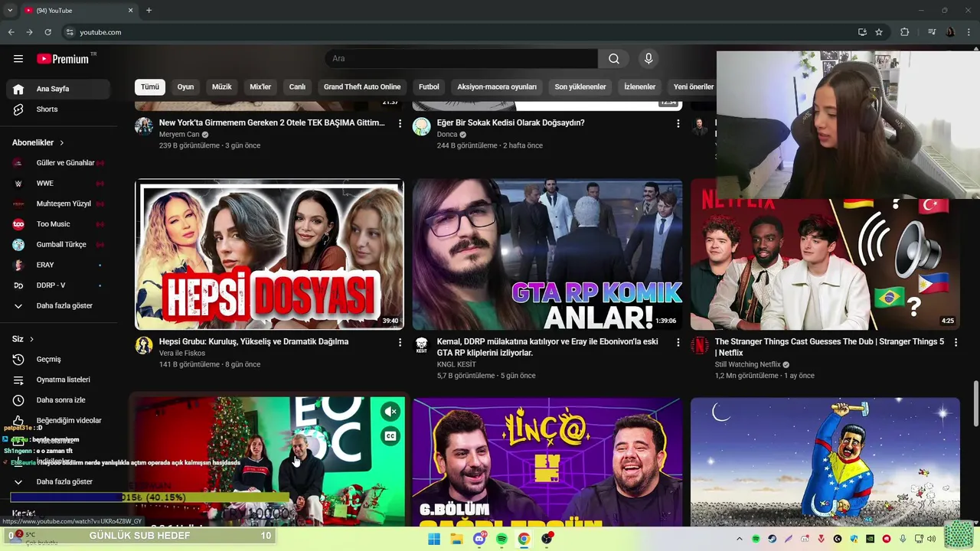
Task: Open Discord from taskbar
Action: click(x=479, y=539)
